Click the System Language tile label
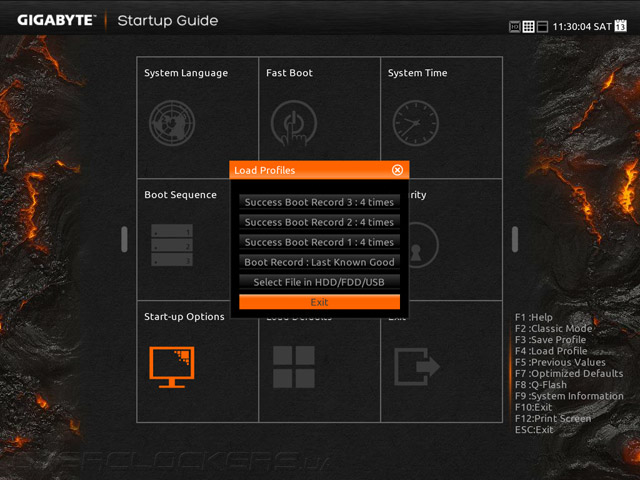 tap(186, 73)
